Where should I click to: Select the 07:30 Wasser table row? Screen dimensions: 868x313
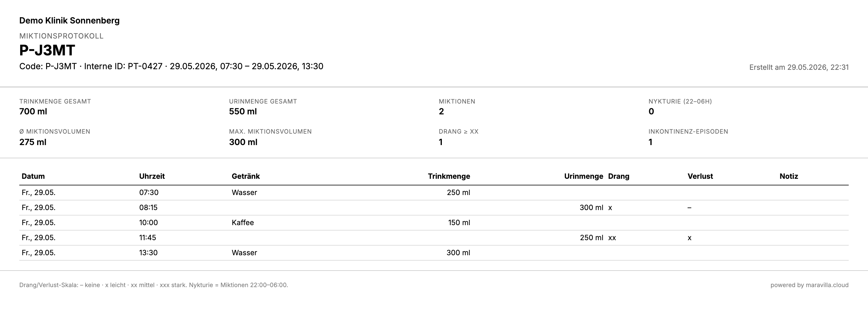coord(434,193)
